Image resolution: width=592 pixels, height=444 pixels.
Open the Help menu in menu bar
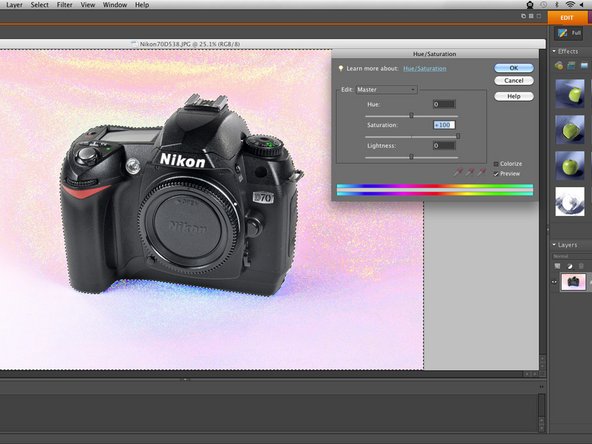(x=142, y=5)
